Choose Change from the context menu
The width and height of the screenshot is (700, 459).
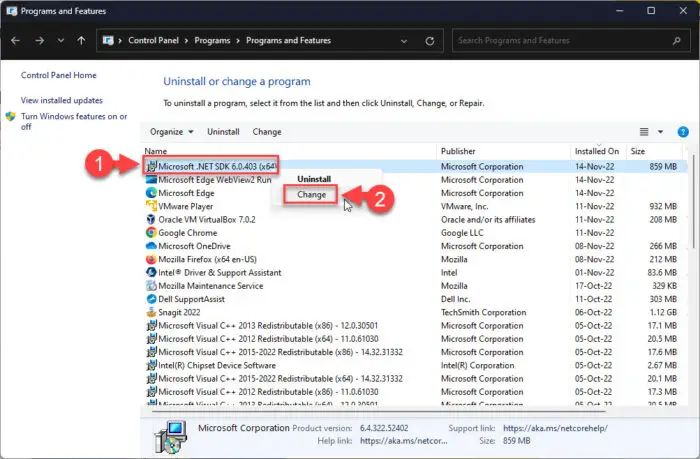pos(311,195)
